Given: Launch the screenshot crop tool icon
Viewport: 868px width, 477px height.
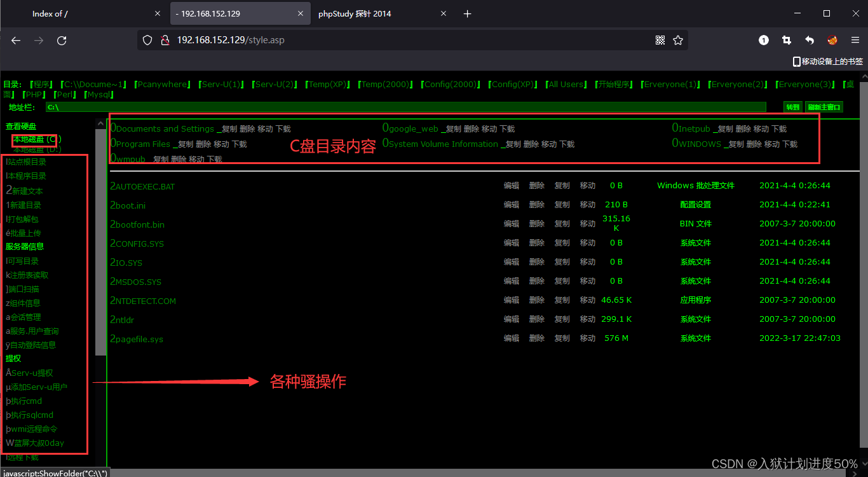Looking at the screenshot, I should tap(787, 40).
